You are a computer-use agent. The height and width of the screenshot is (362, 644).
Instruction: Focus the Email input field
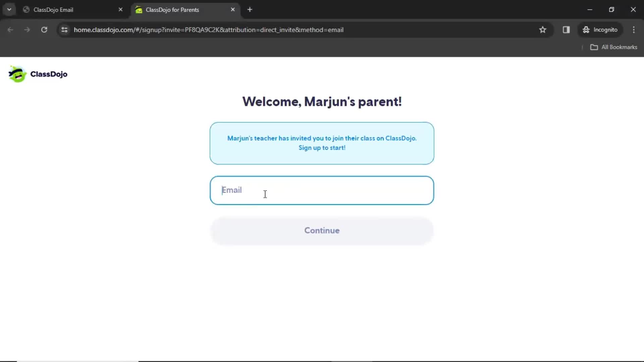(x=322, y=190)
